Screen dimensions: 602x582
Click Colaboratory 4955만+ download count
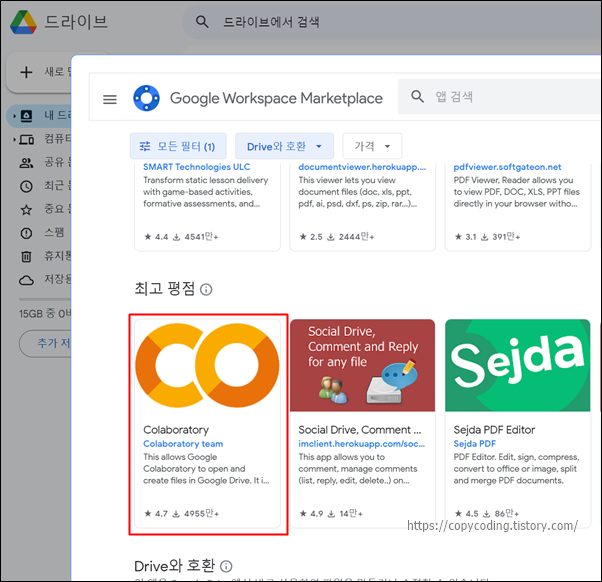point(196,514)
